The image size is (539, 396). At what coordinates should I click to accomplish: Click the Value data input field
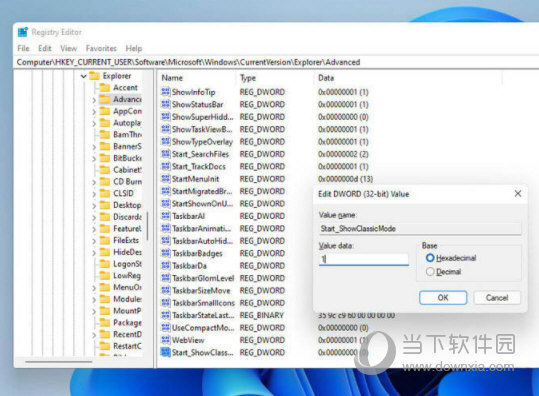pos(364,259)
